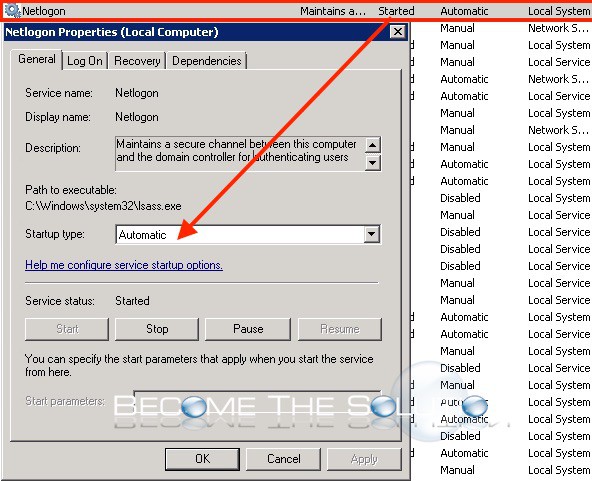Viewport: 592px width, 481px height.
Task: Stop the Netlogon service
Action: point(157,329)
